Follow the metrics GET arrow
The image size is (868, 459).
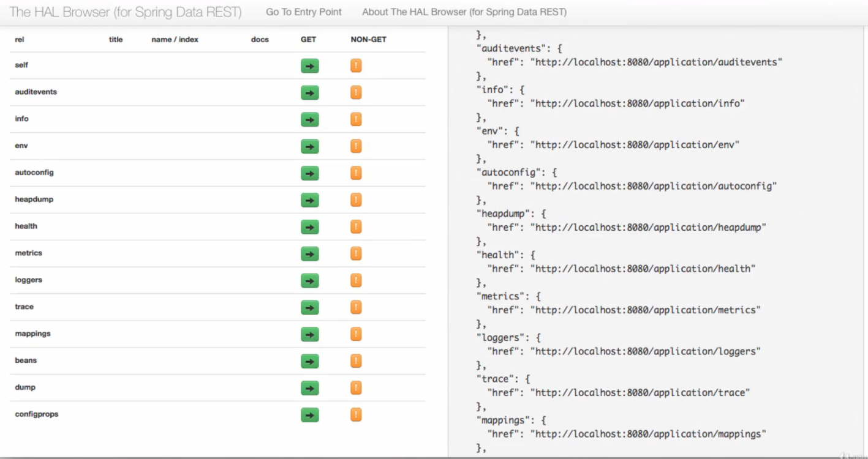pyautogui.click(x=309, y=254)
